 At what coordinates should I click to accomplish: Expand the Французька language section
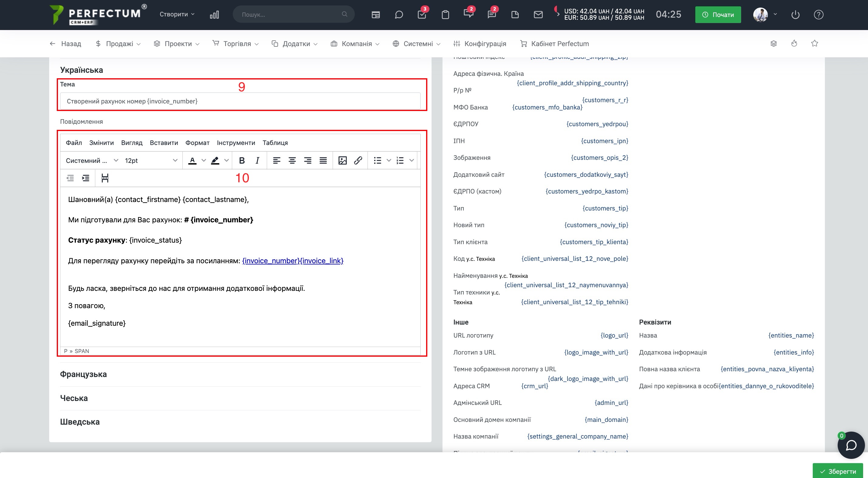[x=83, y=374]
